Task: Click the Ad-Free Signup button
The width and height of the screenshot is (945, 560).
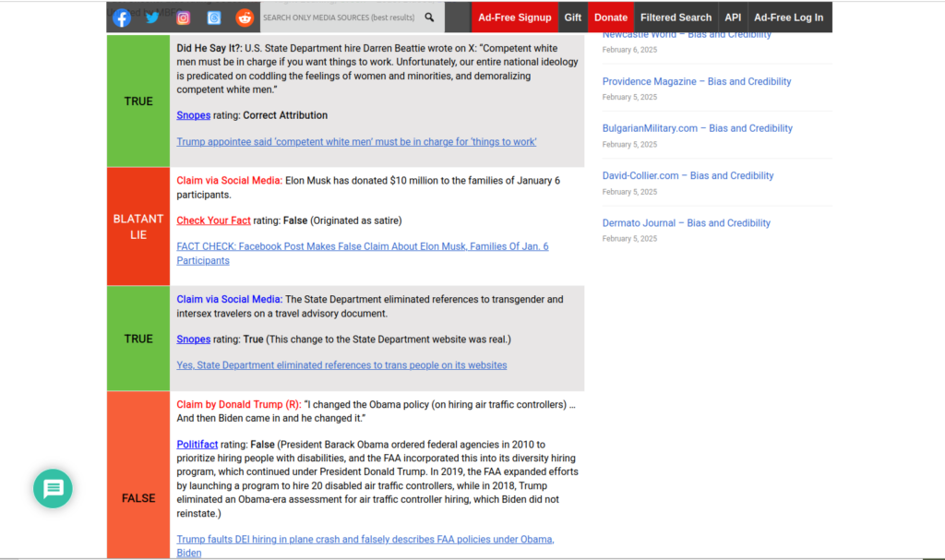Action: pos(514,18)
